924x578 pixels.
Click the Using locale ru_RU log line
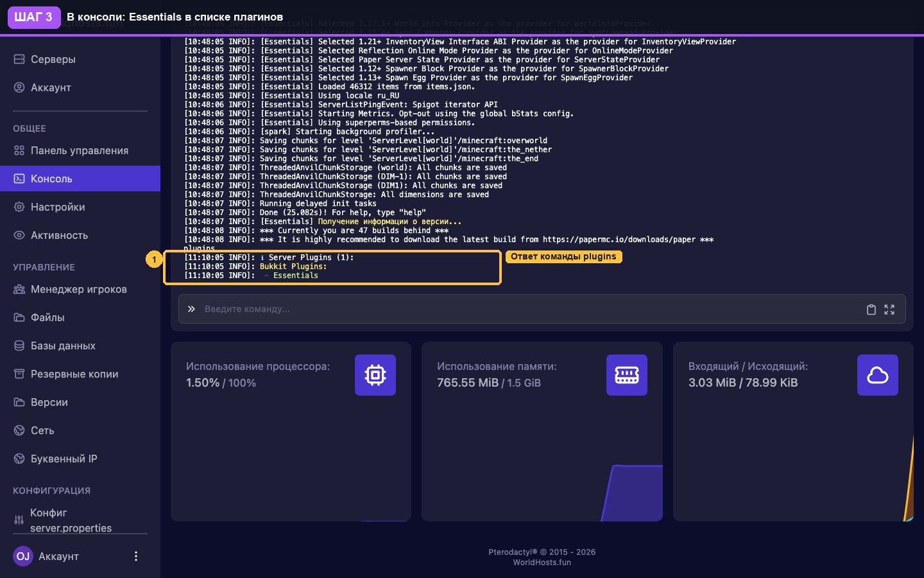pos(292,96)
